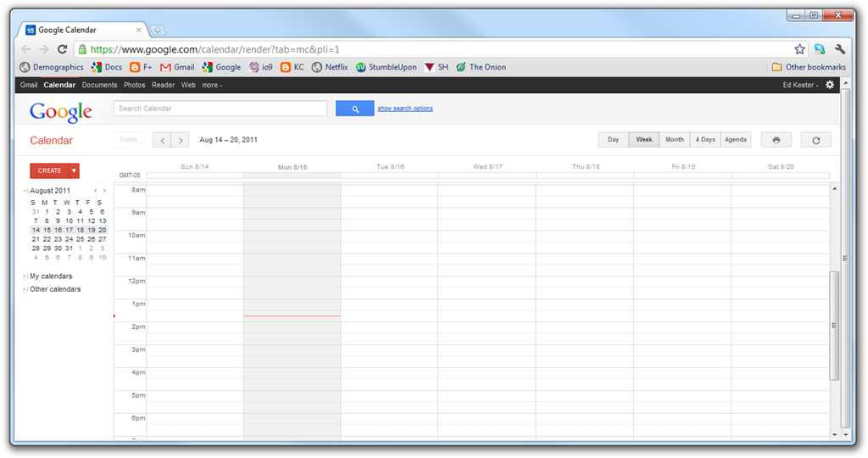The image size is (868, 458).
Task: Click the blue search magnifier button
Action: coord(355,109)
